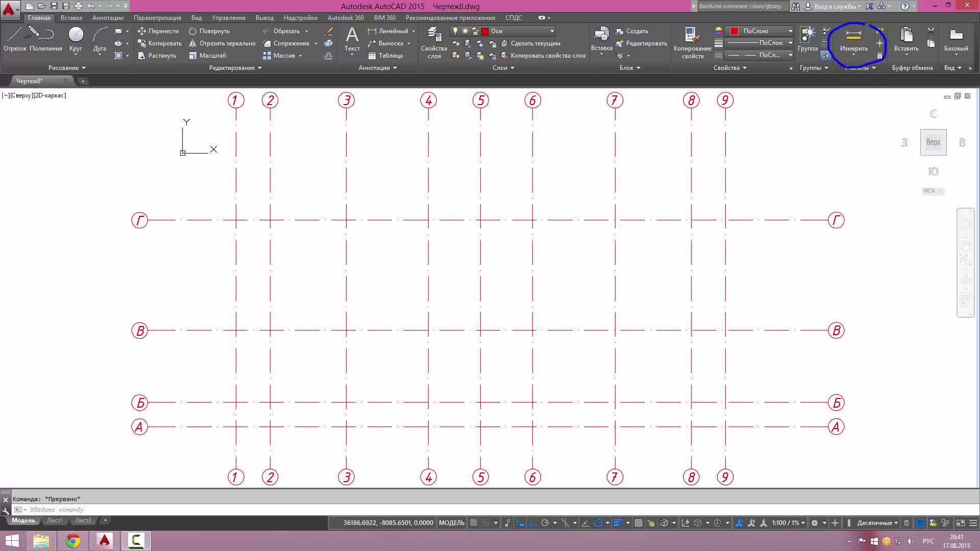This screenshot has width=980, height=551.
Task: Click the Обрезать trim tool
Action: click(x=281, y=31)
